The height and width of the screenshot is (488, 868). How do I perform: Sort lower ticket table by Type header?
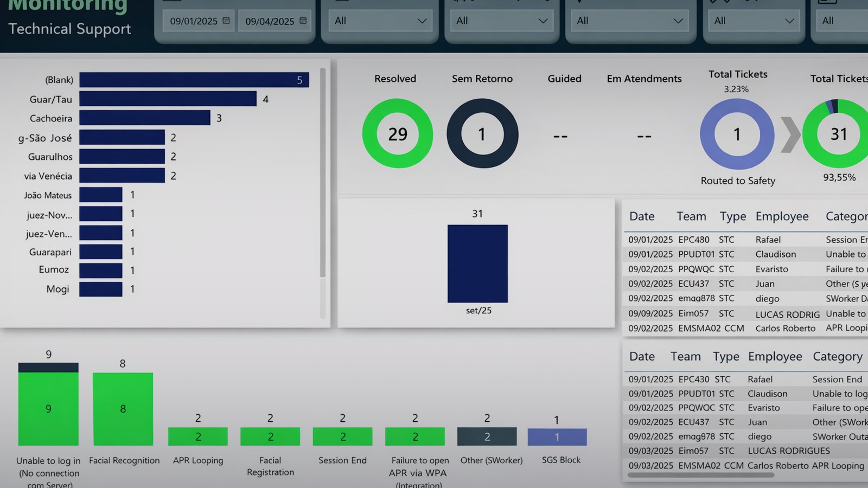pyautogui.click(x=726, y=357)
